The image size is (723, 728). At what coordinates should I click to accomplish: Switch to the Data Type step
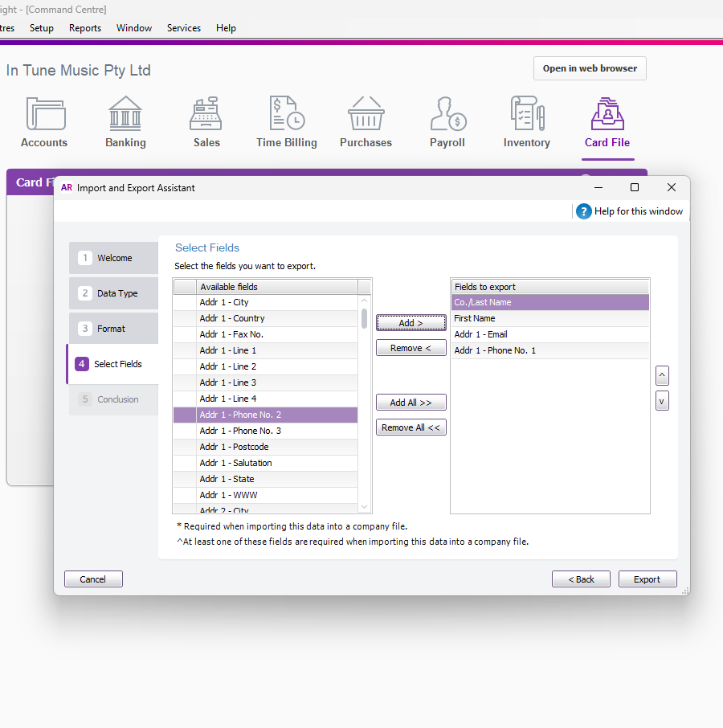113,292
